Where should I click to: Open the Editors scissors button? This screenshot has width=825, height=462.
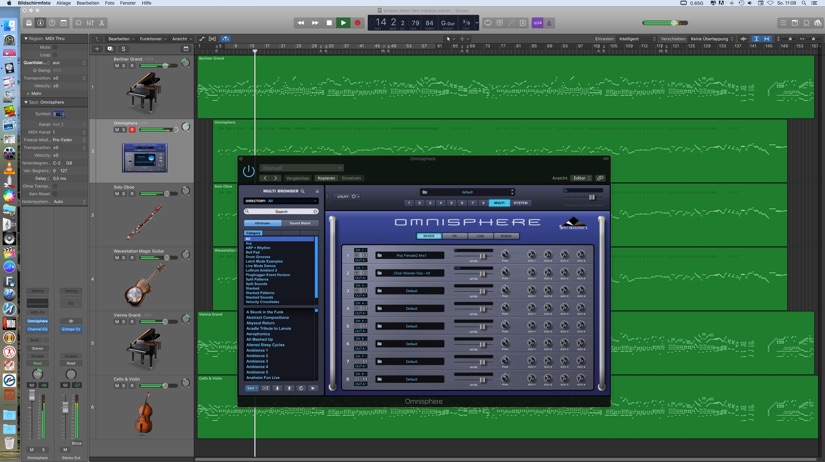tap(102, 23)
